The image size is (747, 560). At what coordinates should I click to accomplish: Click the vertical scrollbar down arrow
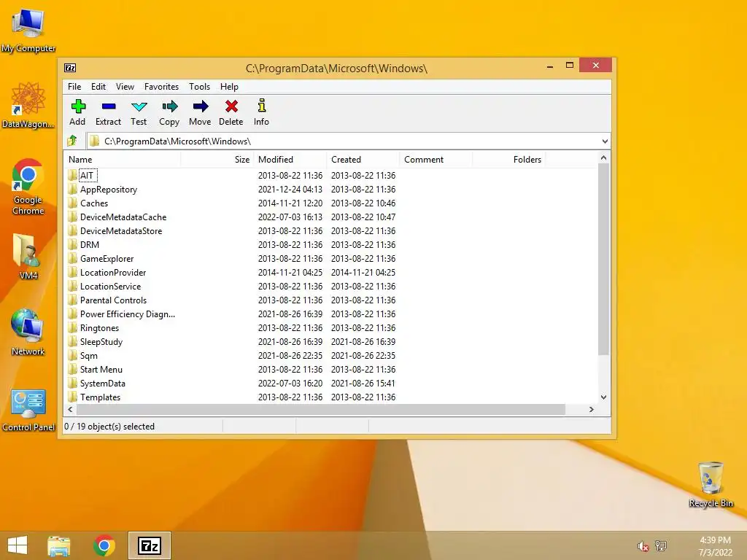pos(603,397)
